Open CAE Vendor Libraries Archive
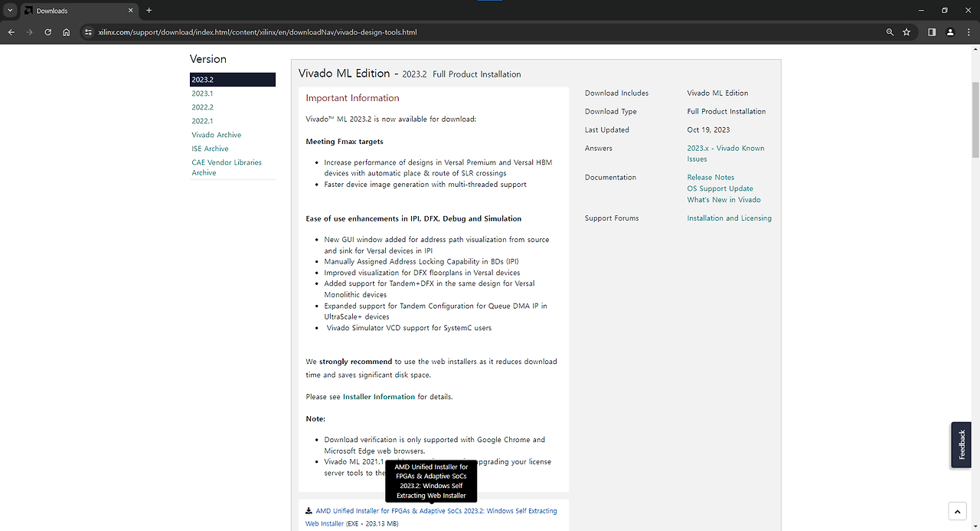 [x=227, y=167]
